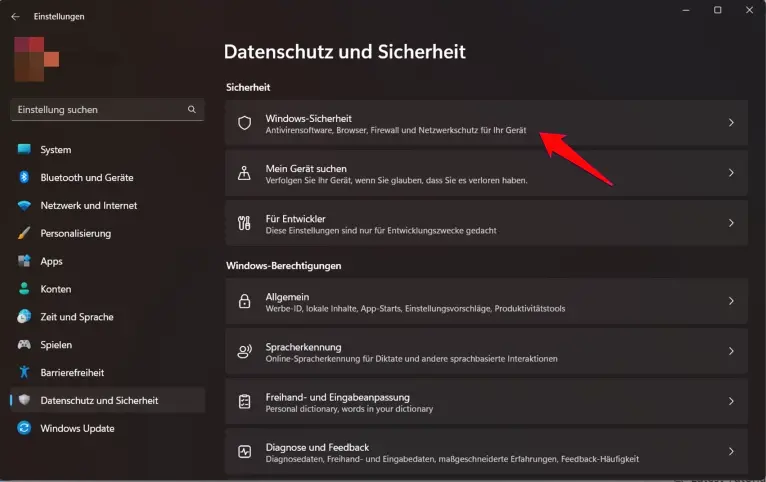
Task: Expand Mein Gerät suchen chevron
Action: (x=731, y=173)
